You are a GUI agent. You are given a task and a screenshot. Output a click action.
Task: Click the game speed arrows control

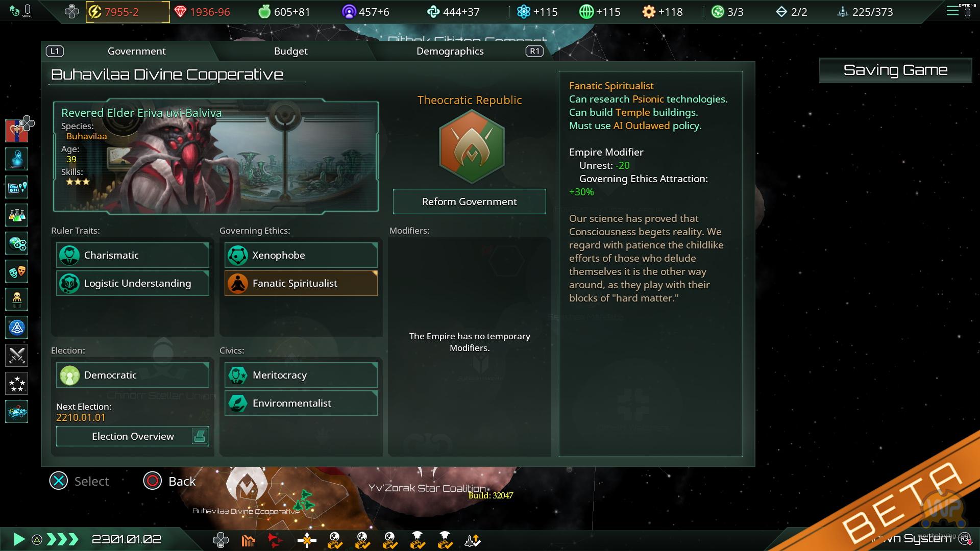pos(62,539)
